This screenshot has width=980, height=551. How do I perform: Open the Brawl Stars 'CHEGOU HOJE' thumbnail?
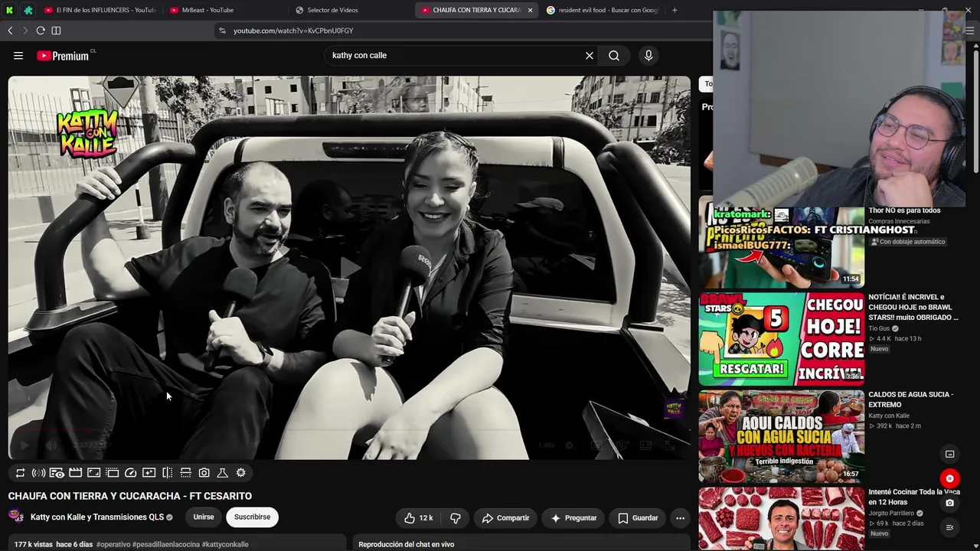782,339
